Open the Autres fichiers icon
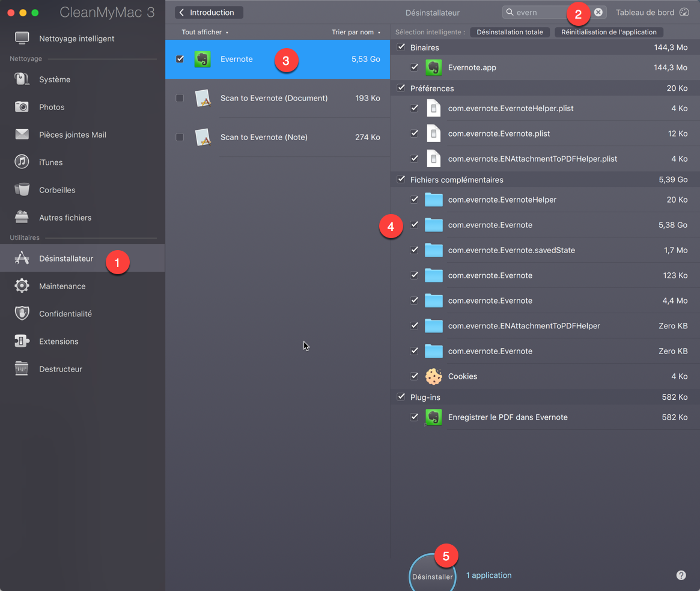Viewport: 700px width, 591px height. coord(22,217)
